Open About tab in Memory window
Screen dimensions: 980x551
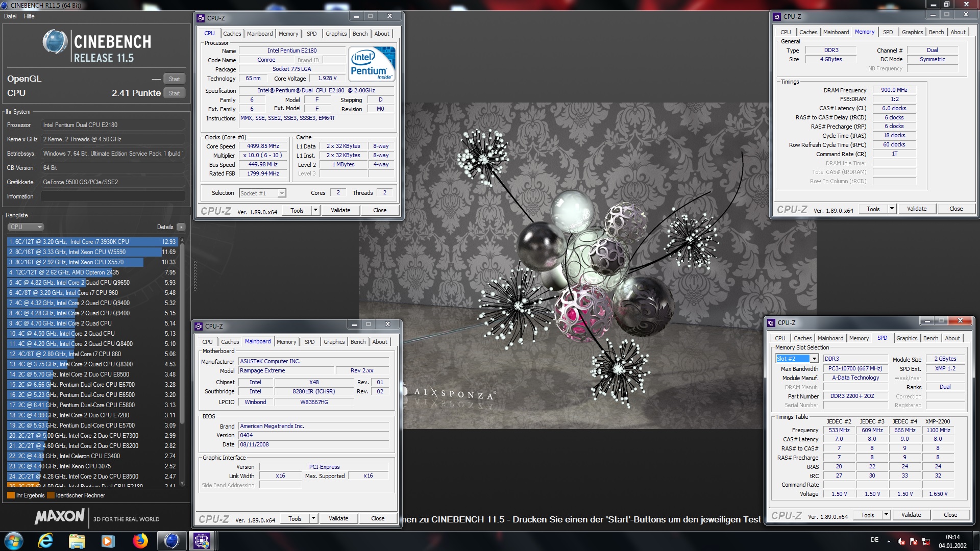pos(958,32)
